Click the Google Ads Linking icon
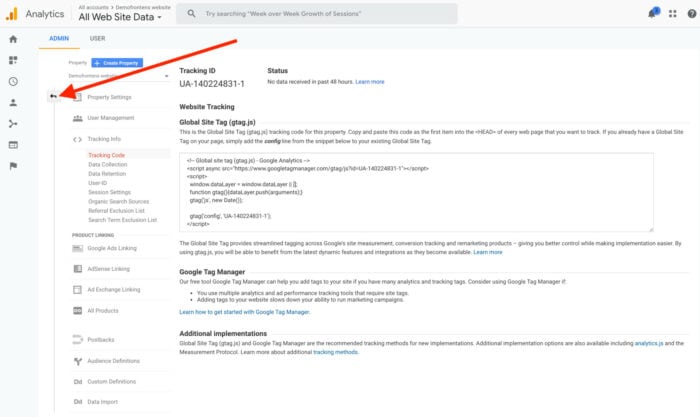The height and width of the screenshot is (417, 700). [78, 248]
